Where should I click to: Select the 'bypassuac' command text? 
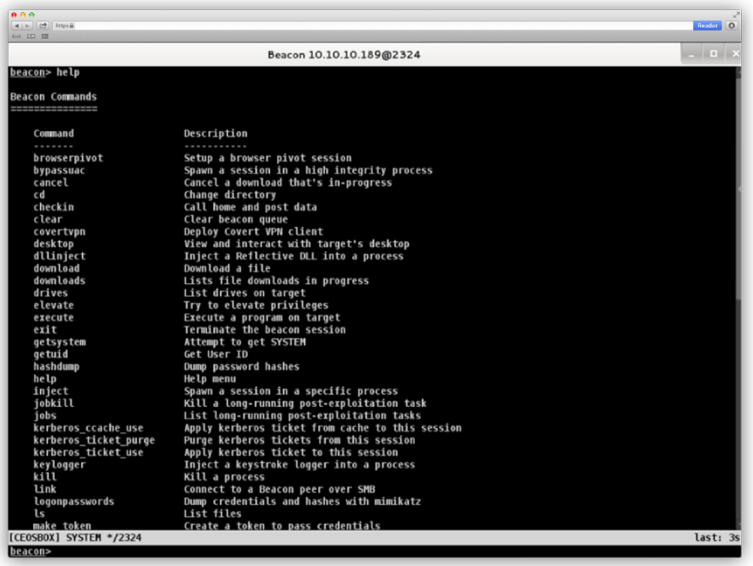pyautogui.click(x=59, y=170)
